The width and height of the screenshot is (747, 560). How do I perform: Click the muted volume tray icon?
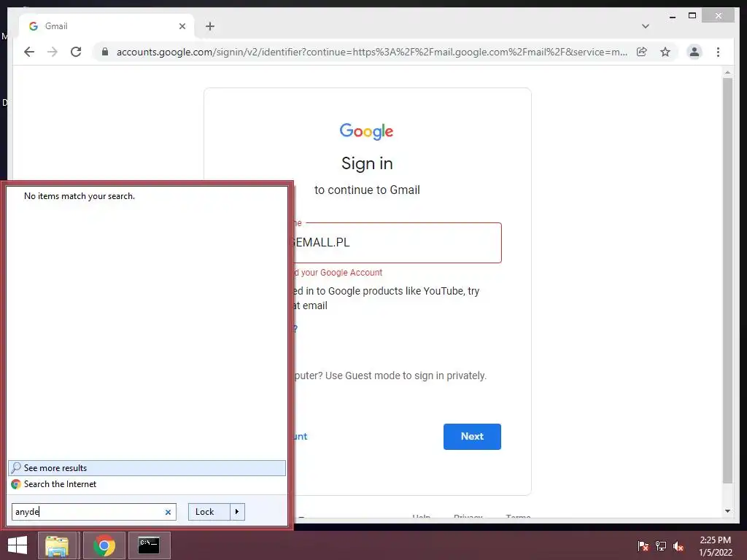tap(678, 546)
